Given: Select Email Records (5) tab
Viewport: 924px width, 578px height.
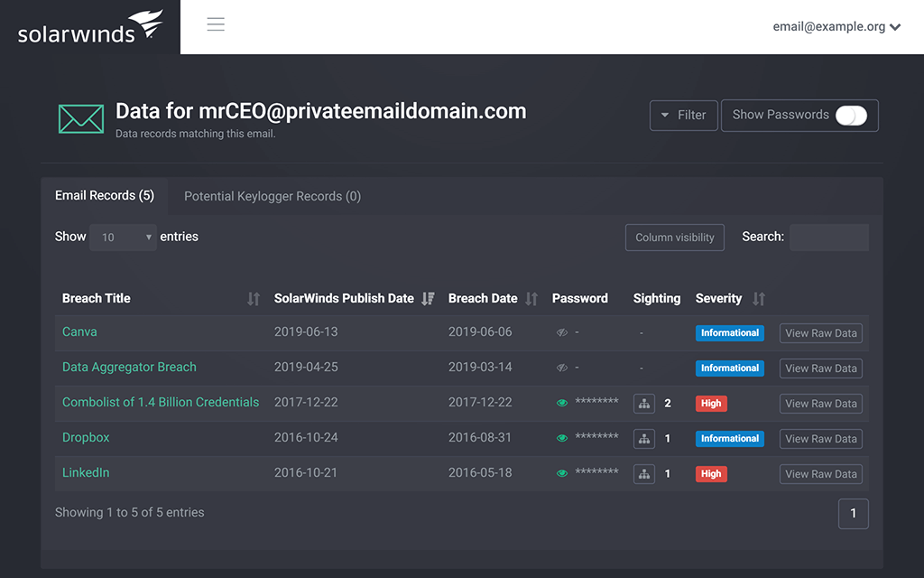Looking at the screenshot, I should click(105, 196).
